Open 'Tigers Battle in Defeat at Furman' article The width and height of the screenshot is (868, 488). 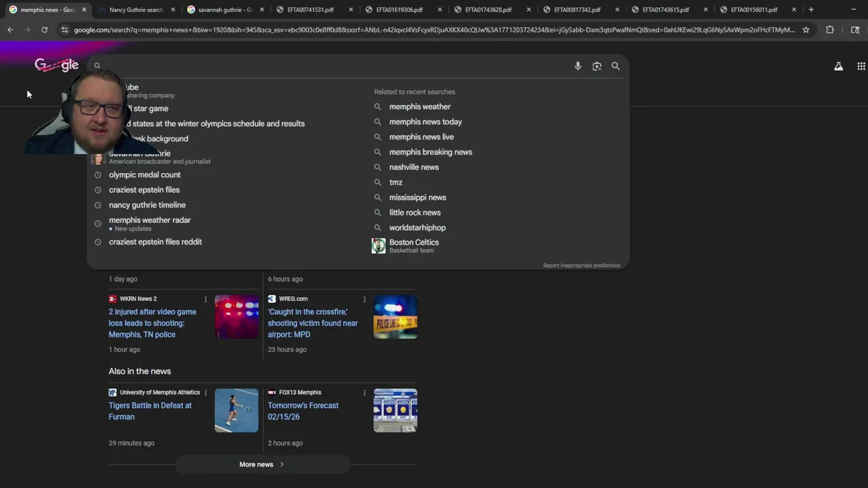coord(150,411)
